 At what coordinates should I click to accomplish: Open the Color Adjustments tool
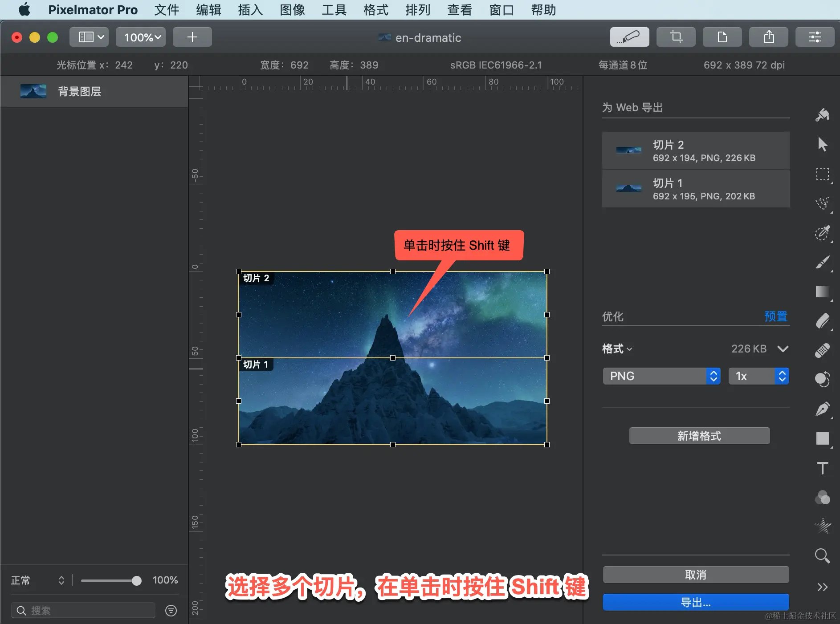pyautogui.click(x=822, y=498)
